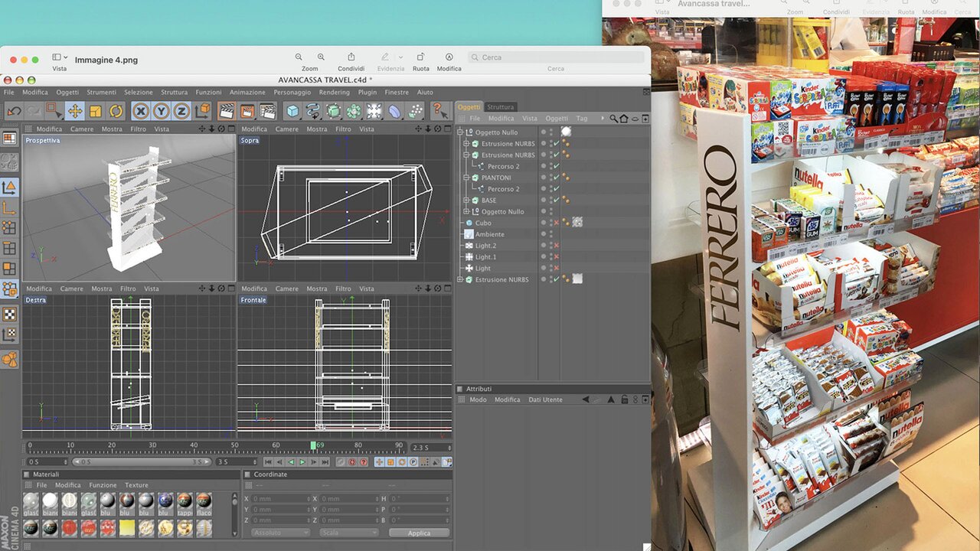Toggle Z axis lock
The width and height of the screenshot is (980, 551).
pos(181,112)
